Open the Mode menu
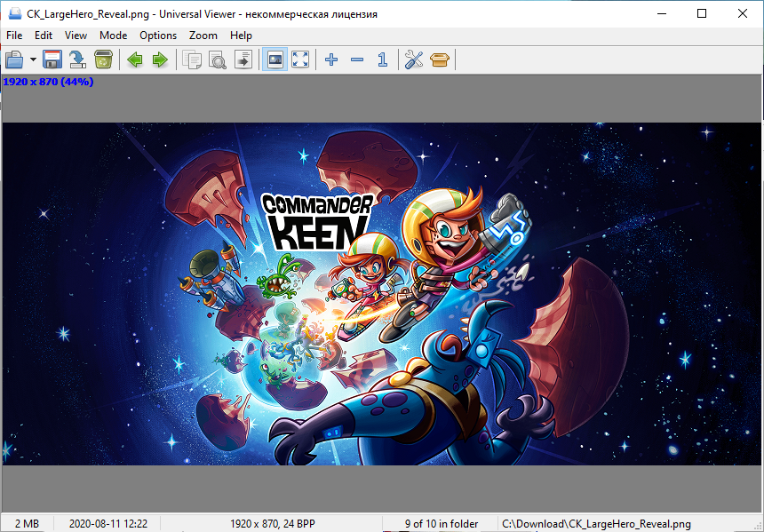The width and height of the screenshot is (764, 532). click(113, 36)
